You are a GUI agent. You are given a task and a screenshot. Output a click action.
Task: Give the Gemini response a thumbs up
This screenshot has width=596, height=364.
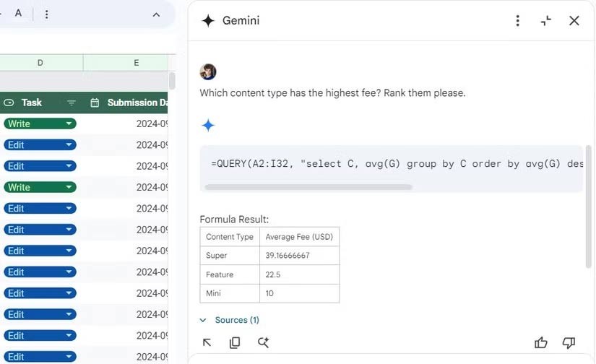pos(540,343)
